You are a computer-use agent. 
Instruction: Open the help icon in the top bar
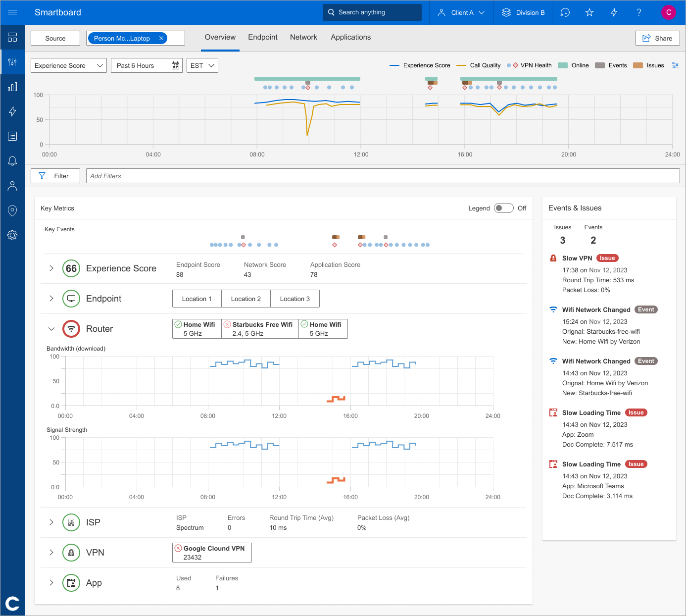coord(638,12)
